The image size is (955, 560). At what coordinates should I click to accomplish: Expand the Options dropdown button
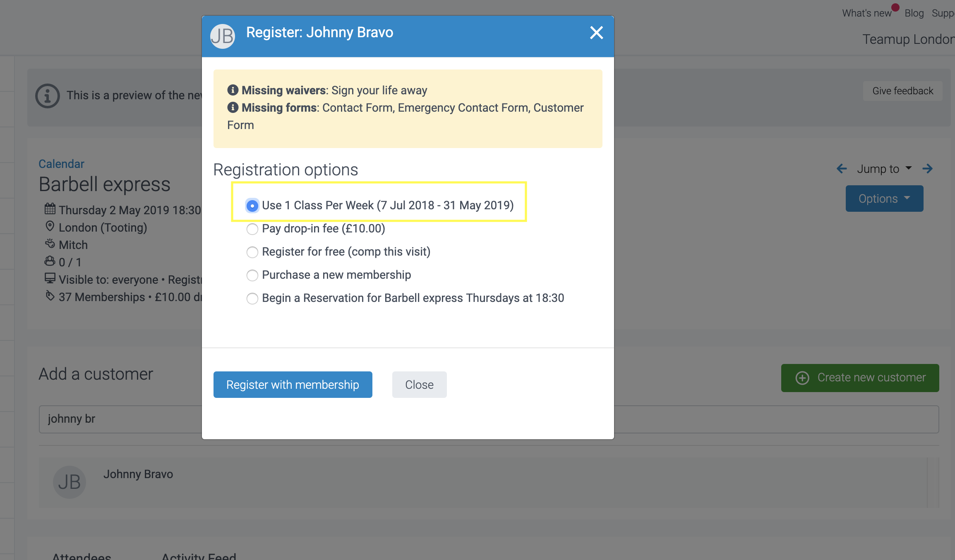pos(884,199)
